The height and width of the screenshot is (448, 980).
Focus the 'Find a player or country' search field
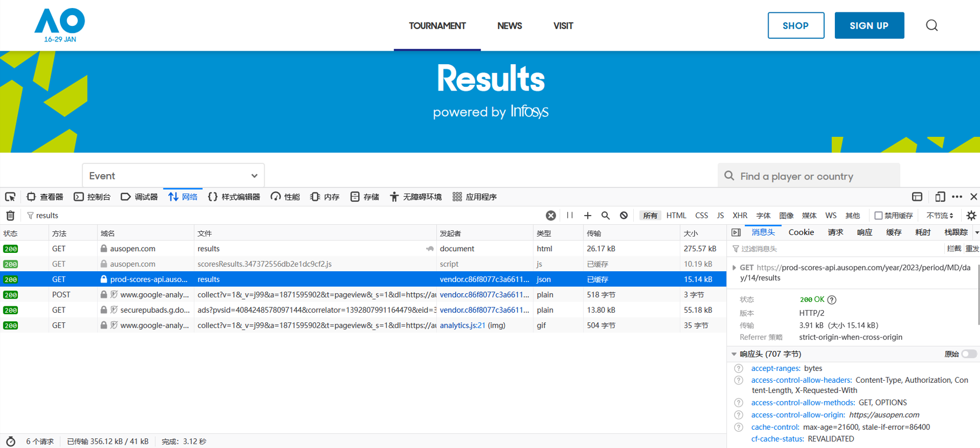pyautogui.click(x=809, y=176)
